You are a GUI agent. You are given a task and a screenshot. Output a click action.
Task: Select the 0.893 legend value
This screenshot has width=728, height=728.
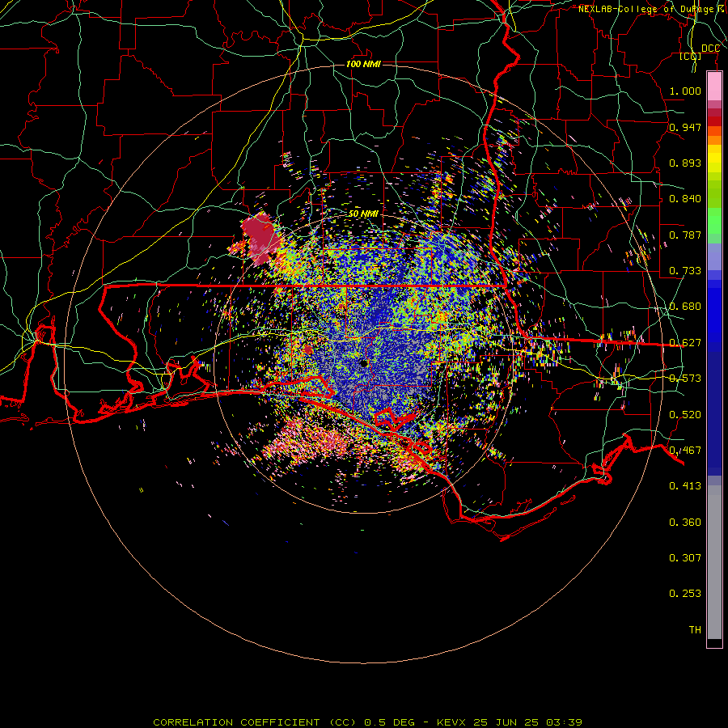tap(685, 163)
